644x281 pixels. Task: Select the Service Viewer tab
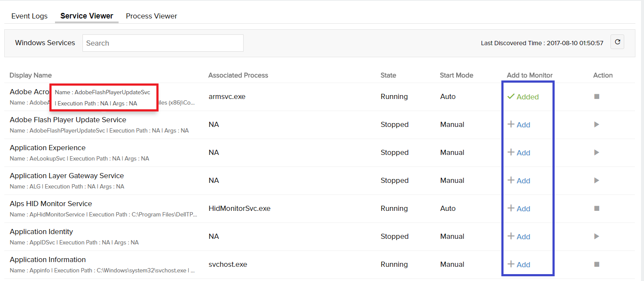click(87, 16)
